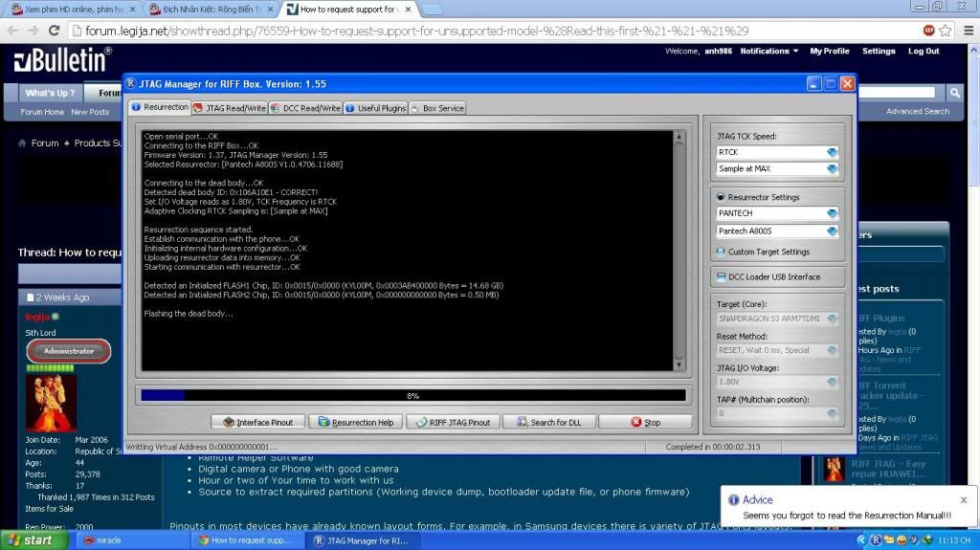Expand the Sample at MAX dropdown

click(832, 168)
